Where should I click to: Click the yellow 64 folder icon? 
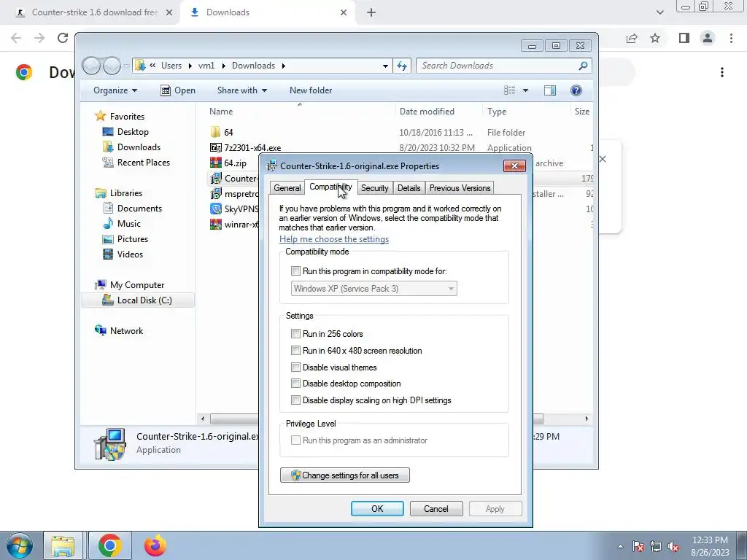click(x=216, y=132)
